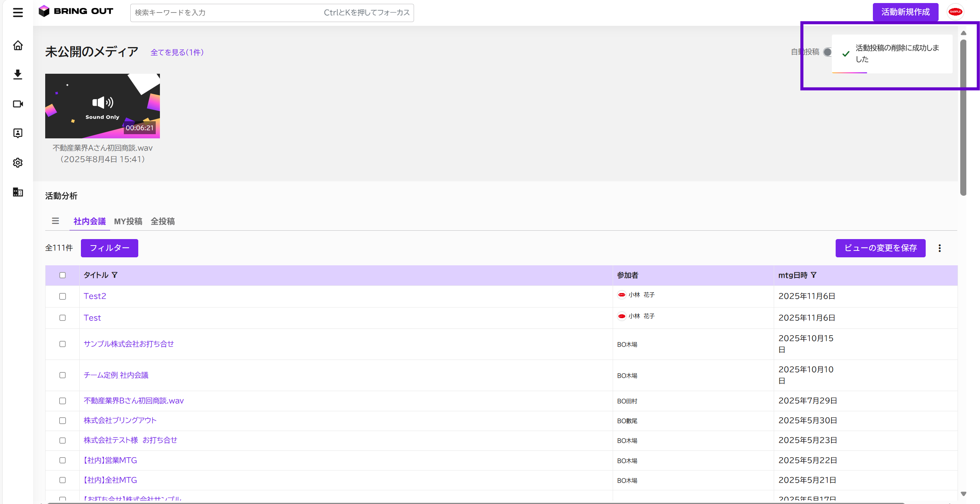Click 小林 花子 avatar in Test row
This screenshot has width=980, height=504.
[622, 316]
